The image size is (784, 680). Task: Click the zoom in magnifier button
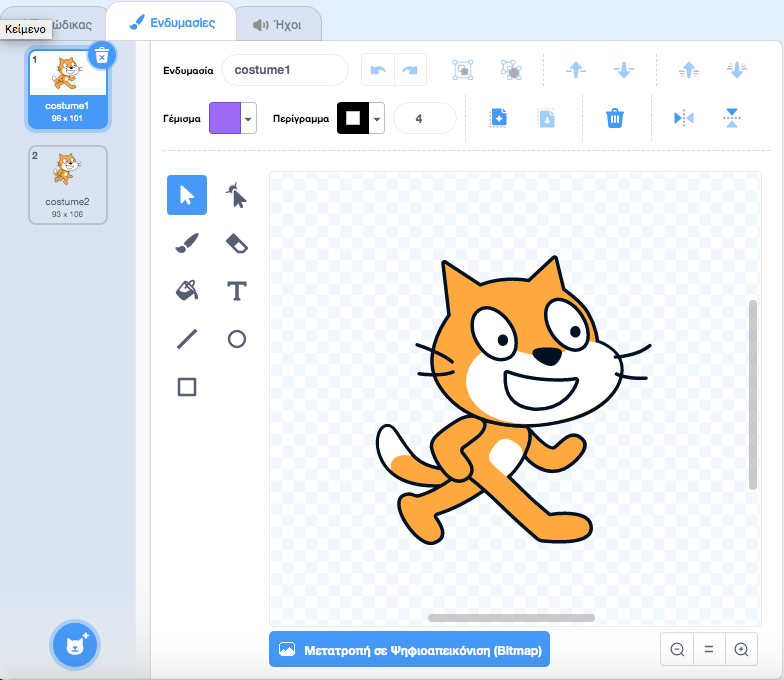[741, 649]
